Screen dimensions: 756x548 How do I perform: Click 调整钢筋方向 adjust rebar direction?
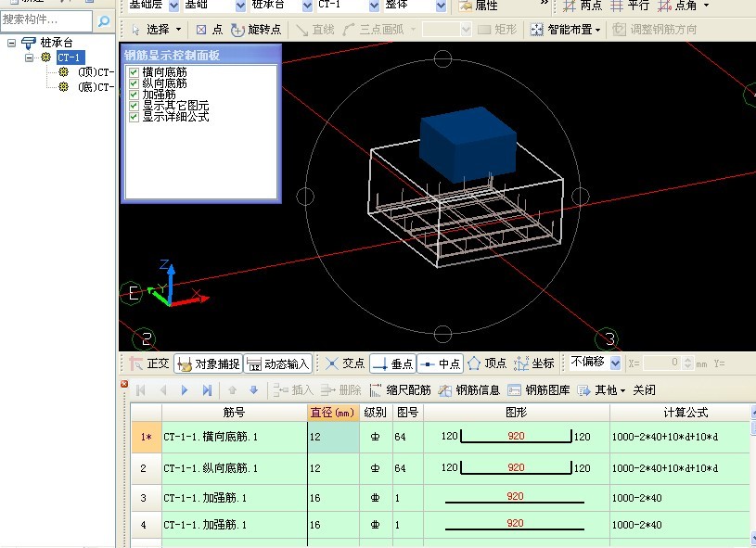(x=655, y=30)
